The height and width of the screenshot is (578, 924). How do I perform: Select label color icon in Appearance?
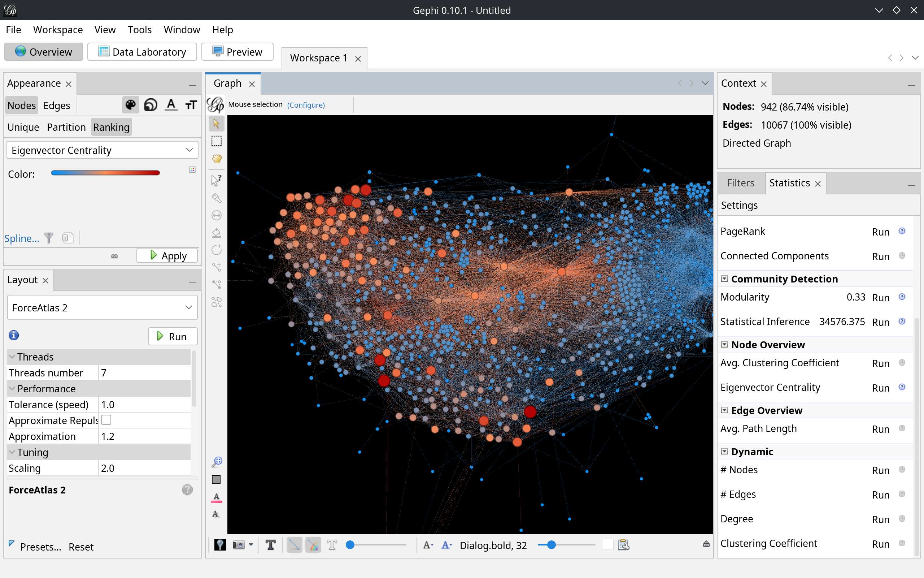point(171,105)
